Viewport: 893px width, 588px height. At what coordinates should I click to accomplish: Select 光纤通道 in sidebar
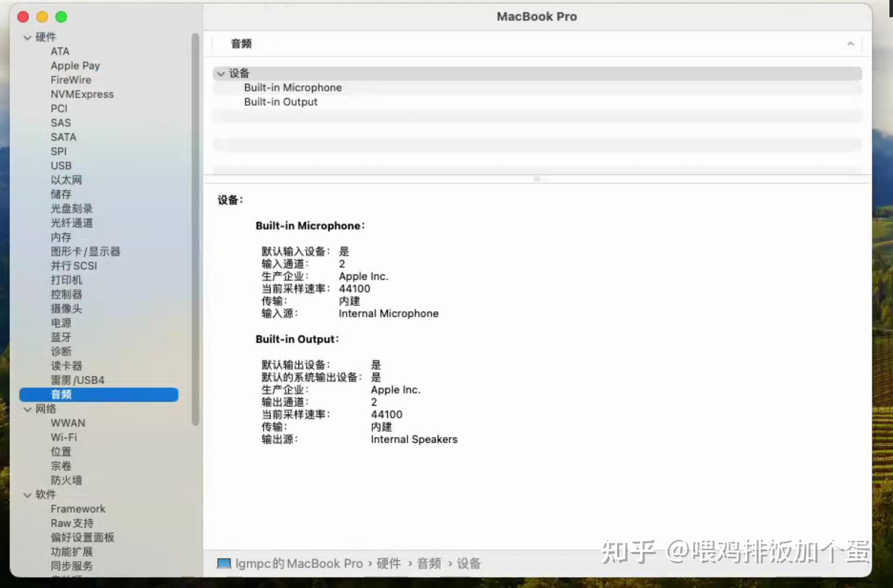pyautogui.click(x=72, y=223)
